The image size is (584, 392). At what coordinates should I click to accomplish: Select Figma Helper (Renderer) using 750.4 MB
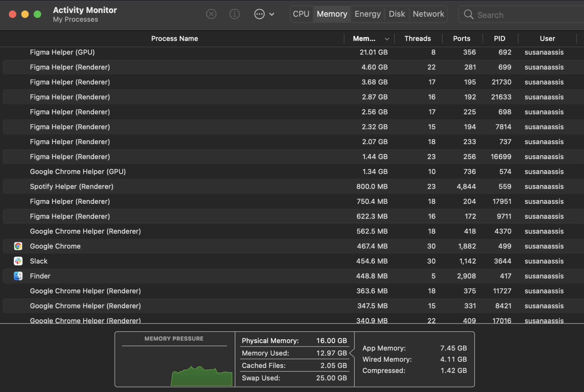(293, 201)
